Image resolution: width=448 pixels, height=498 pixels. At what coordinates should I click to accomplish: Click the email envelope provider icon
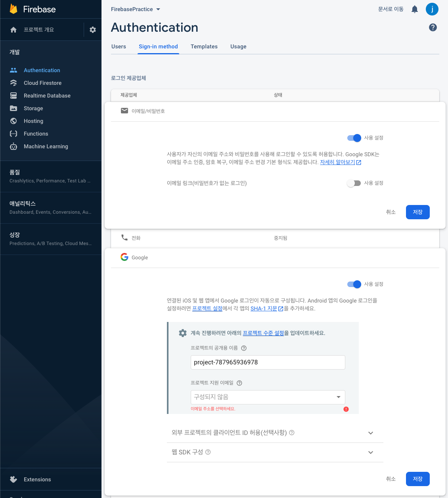coord(124,111)
